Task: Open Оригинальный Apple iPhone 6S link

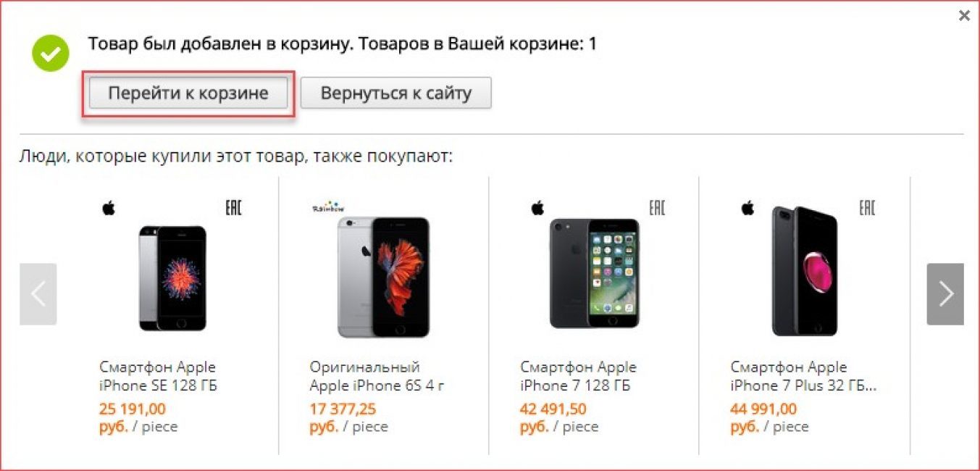Action: pos(377,376)
